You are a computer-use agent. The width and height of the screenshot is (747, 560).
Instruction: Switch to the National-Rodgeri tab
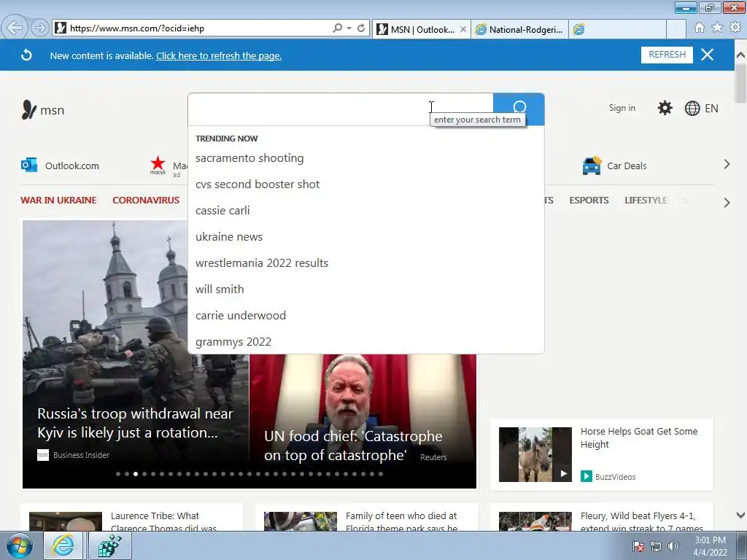[x=519, y=29]
